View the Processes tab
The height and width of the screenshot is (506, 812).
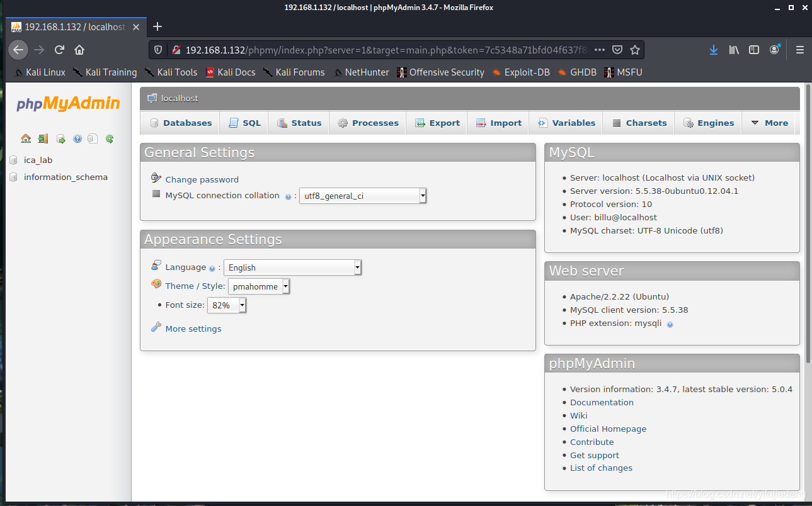point(368,123)
